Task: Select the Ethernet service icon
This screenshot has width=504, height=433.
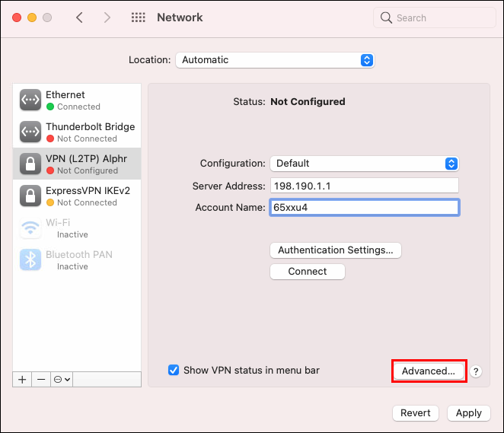Action: point(30,100)
